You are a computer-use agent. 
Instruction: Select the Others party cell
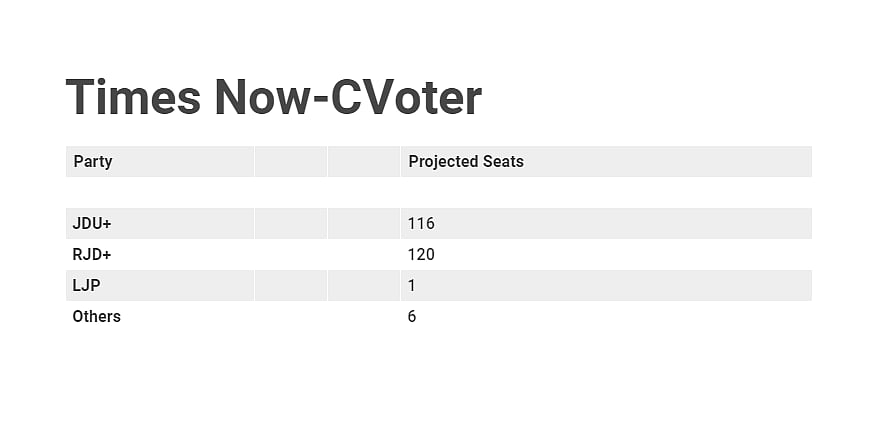pyautogui.click(x=97, y=316)
